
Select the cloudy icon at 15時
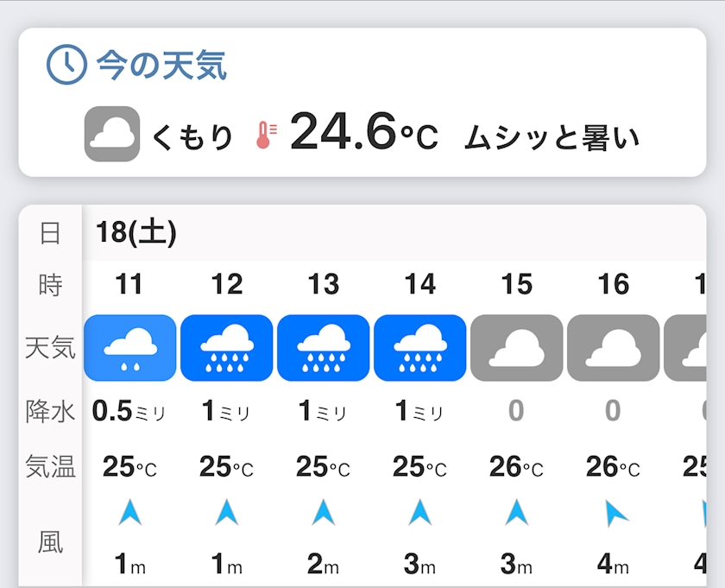coord(516,348)
